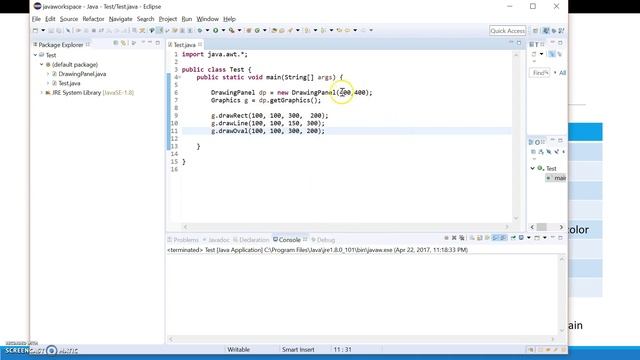
Task: Switch to the Debug tab in bottom panel
Action: (x=323, y=240)
